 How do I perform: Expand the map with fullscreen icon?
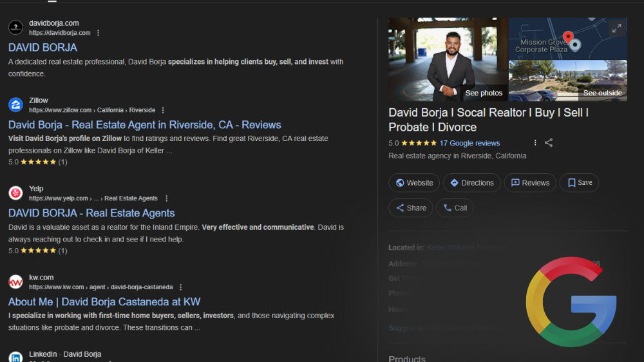(x=616, y=28)
